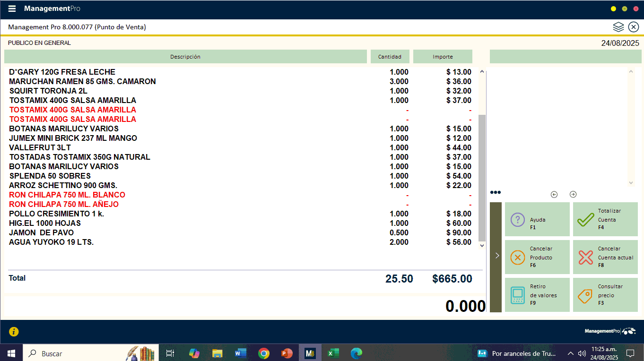Select TOSTADAS TOSTAMIX 350G NATURAL row
This screenshot has width=644, height=361.
point(240,157)
